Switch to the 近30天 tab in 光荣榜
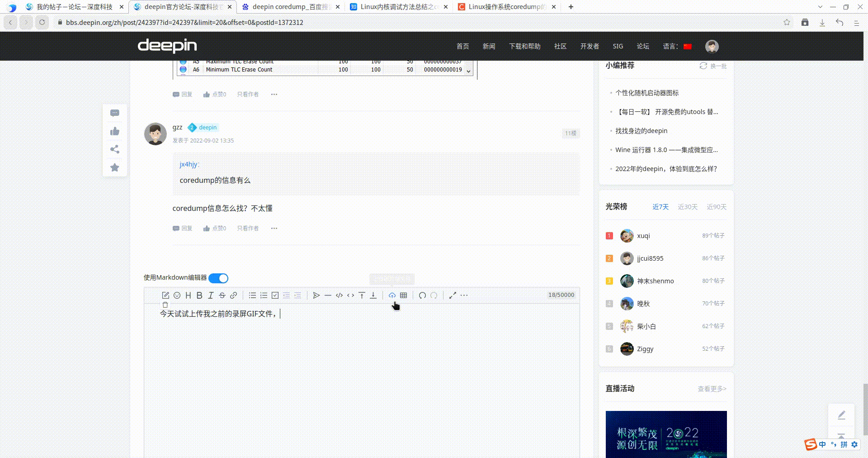The width and height of the screenshot is (868, 458). pos(688,207)
